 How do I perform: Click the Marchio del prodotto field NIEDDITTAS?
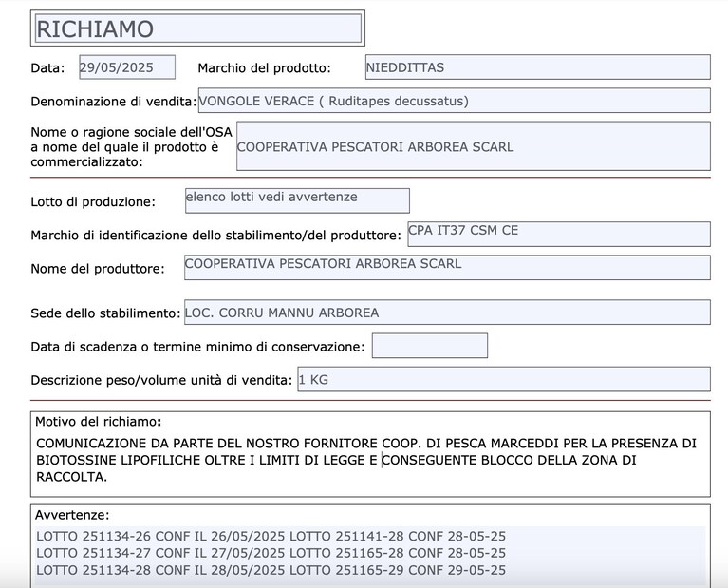537,66
